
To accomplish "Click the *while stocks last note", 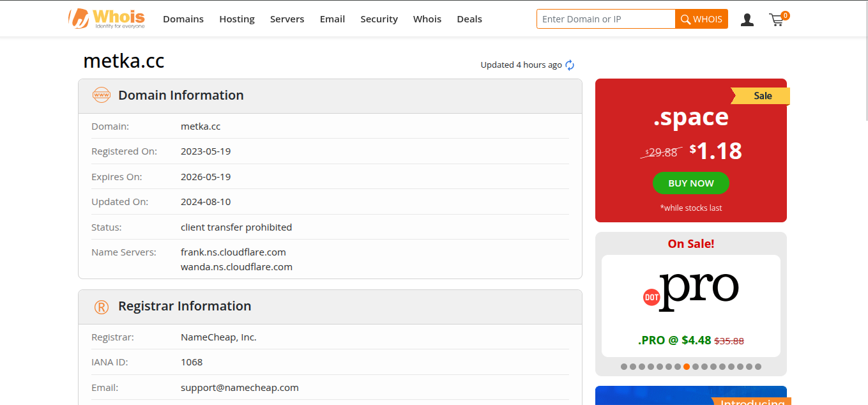I will [x=691, y=208].
